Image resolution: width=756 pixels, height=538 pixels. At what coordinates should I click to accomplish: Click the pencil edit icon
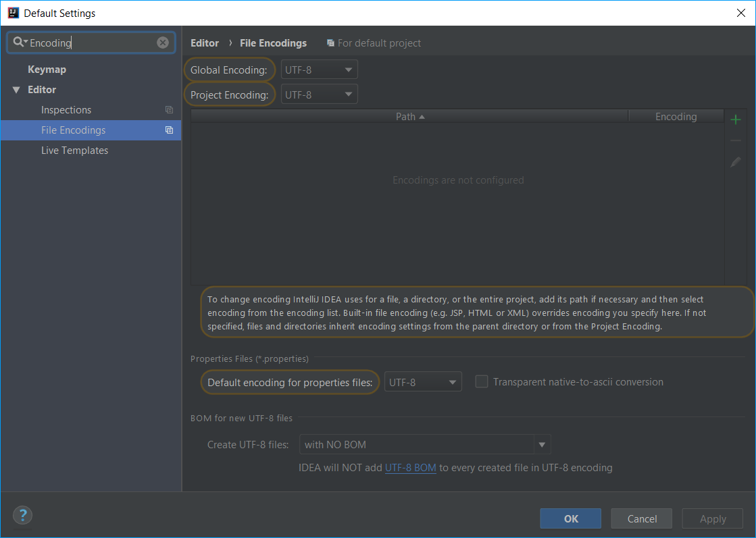pos(736,162)
